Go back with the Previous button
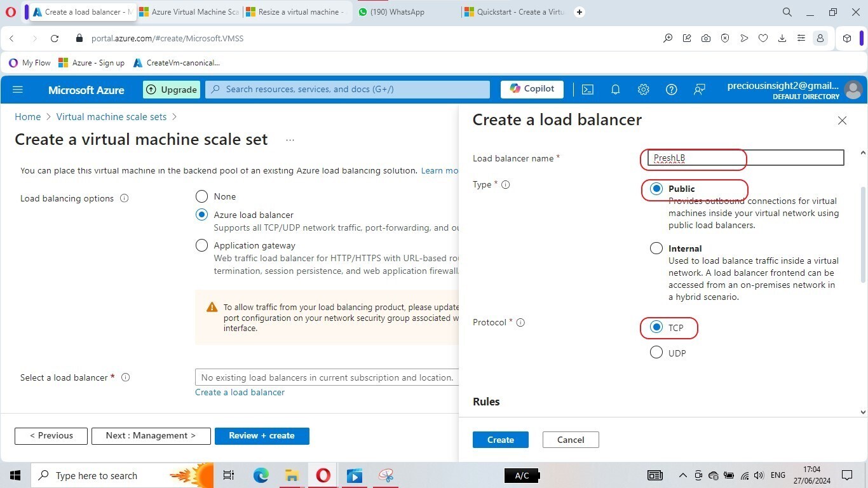The image size is (868, 488). [51, 436]
